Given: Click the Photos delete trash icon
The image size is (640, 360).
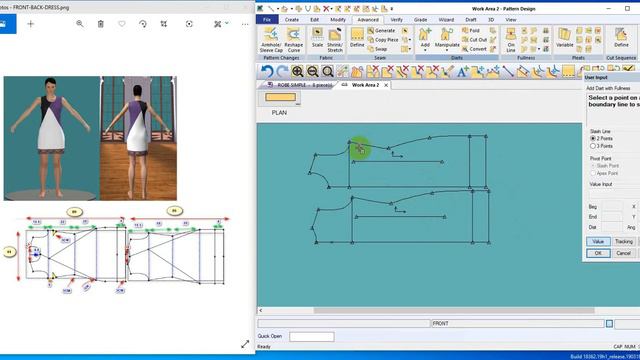Looking at the screenshot, I should [101, 24].
